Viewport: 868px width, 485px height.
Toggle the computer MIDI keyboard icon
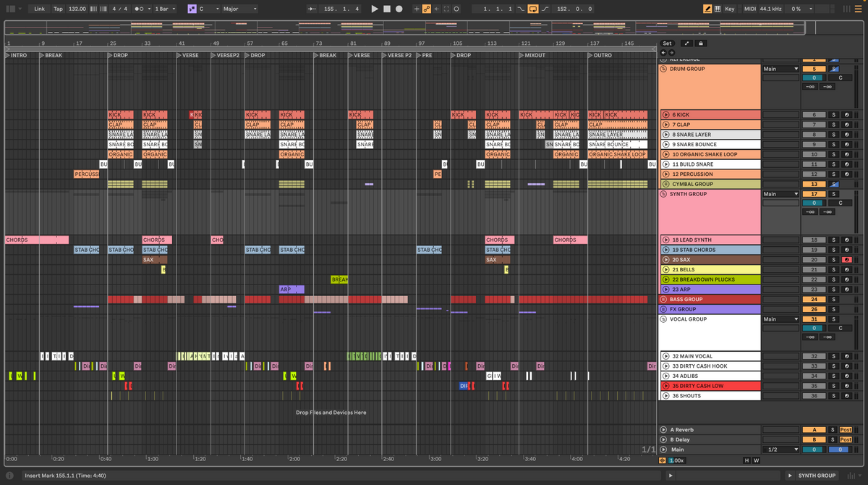pyautogui.click(x=718, y=9)
